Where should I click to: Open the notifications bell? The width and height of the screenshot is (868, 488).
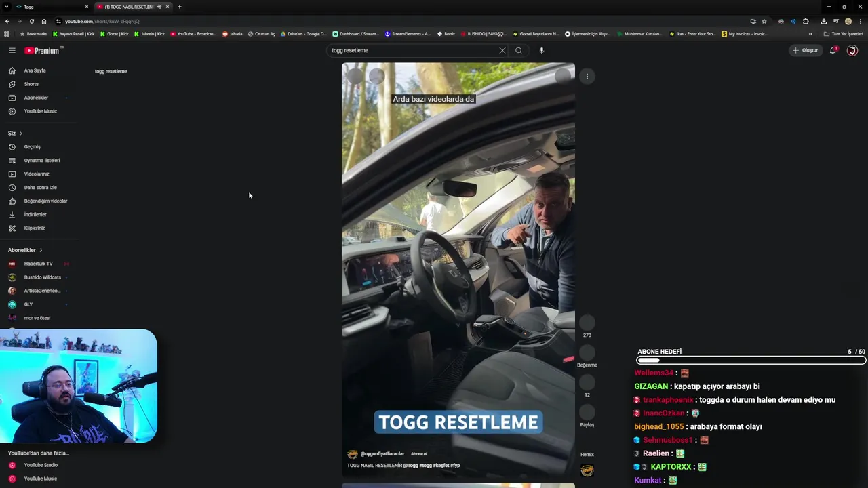coord(833,50)
